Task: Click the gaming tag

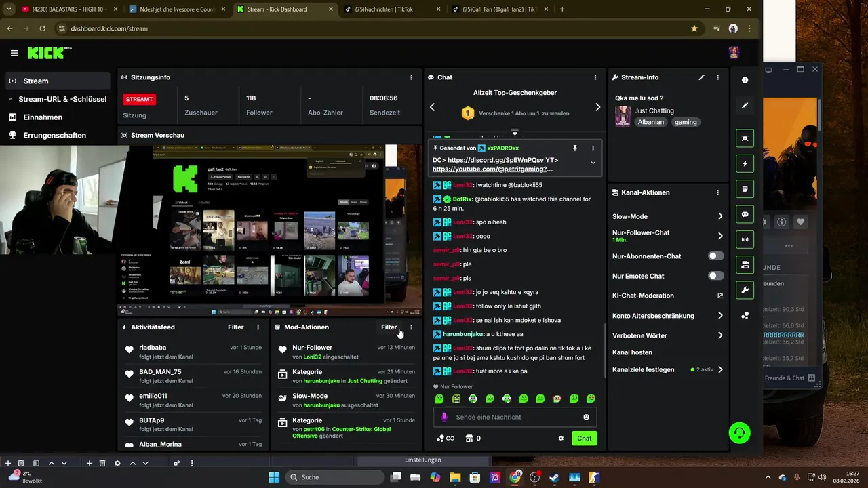Action: coord(686,122)
